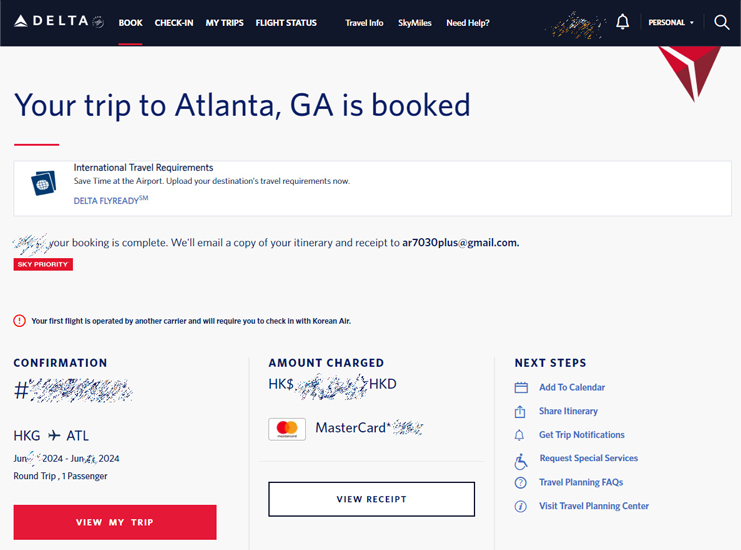
Task: Click the VIEW RECEIPT button
Action: (371, 499)
